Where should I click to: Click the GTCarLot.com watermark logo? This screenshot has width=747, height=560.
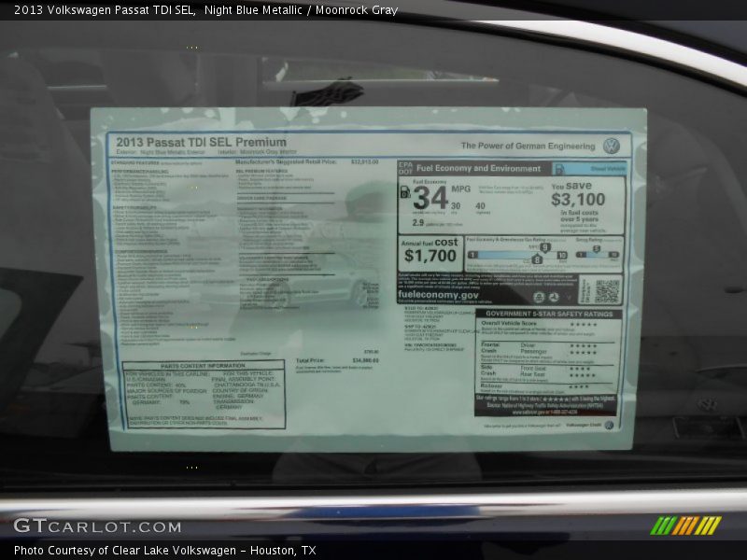97,526
